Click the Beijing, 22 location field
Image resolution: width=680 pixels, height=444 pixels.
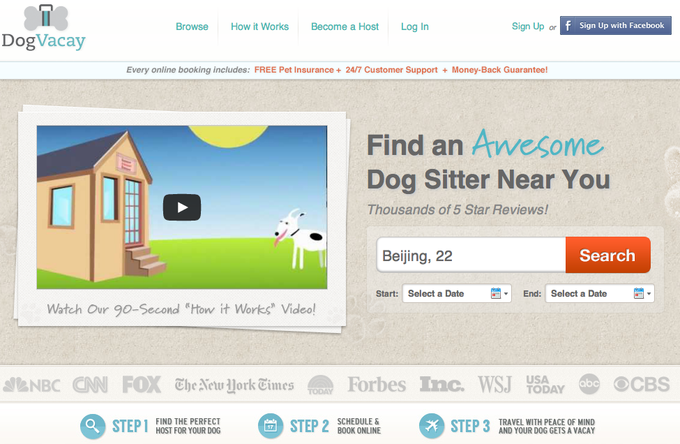pyautogui.click(x=471, y=255)
